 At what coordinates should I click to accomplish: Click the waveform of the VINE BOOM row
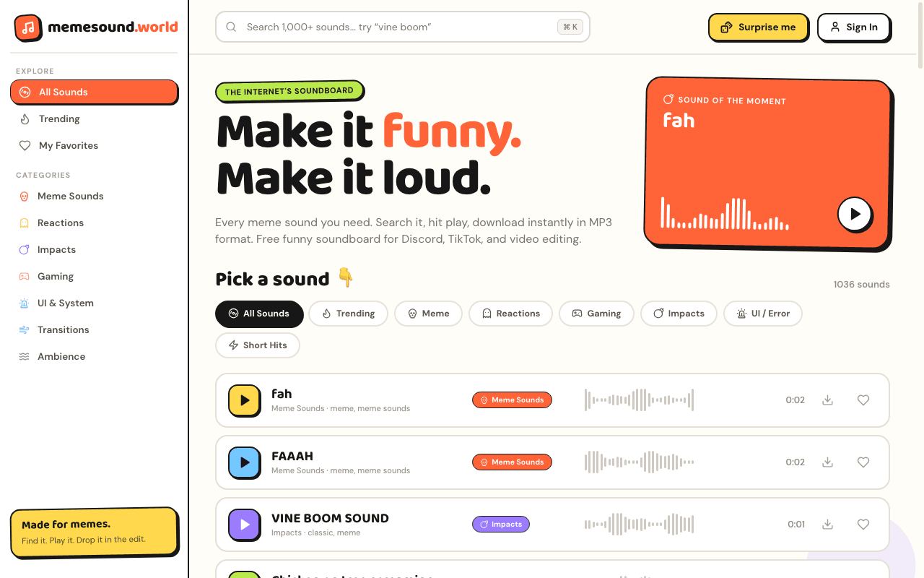(639, 525)
